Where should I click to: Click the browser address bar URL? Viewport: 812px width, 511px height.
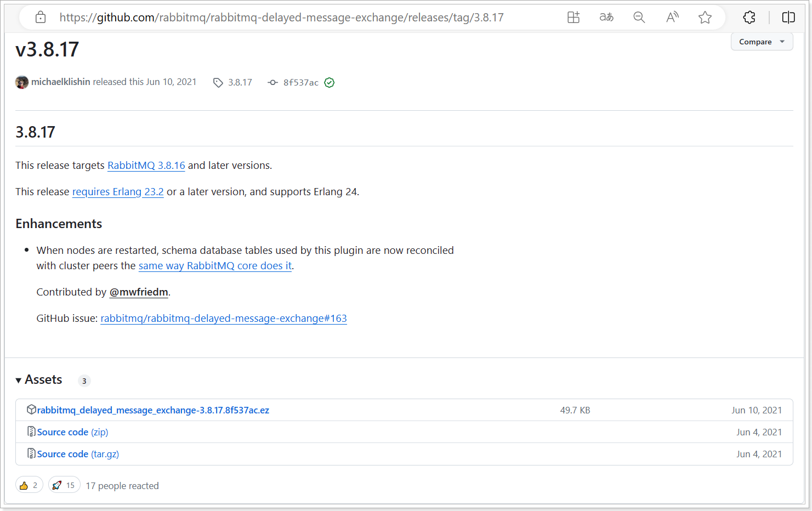[281, 18]
